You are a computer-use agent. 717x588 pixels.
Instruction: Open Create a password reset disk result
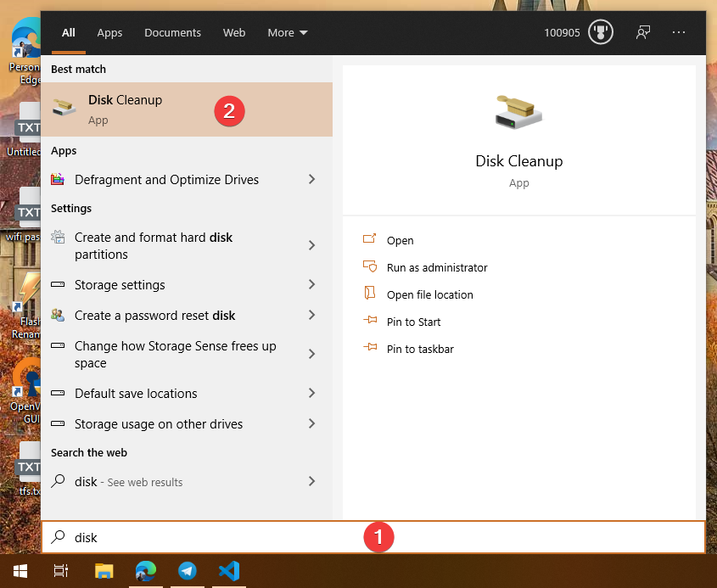pyautogui.click(x=187, y=315)
